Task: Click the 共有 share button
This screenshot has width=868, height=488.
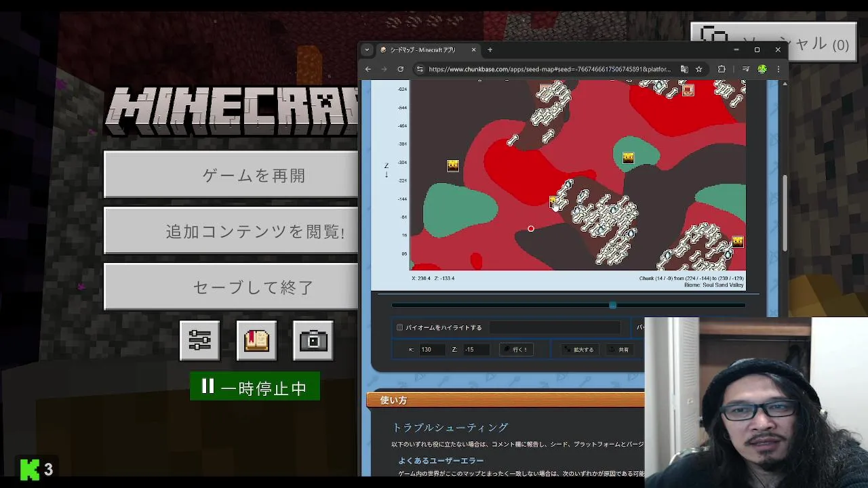Action: pos(619,350)
